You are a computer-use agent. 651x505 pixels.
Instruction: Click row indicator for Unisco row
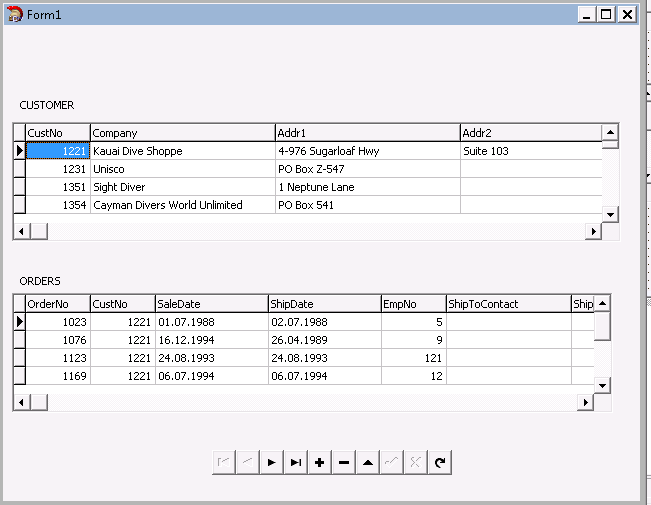point(20,169)
